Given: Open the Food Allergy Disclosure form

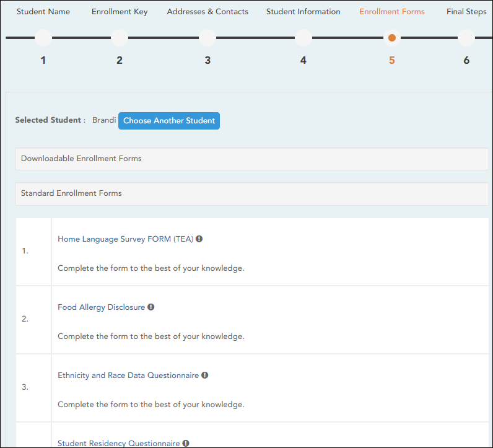Looking at the screenshot, I should coord(101,307).
